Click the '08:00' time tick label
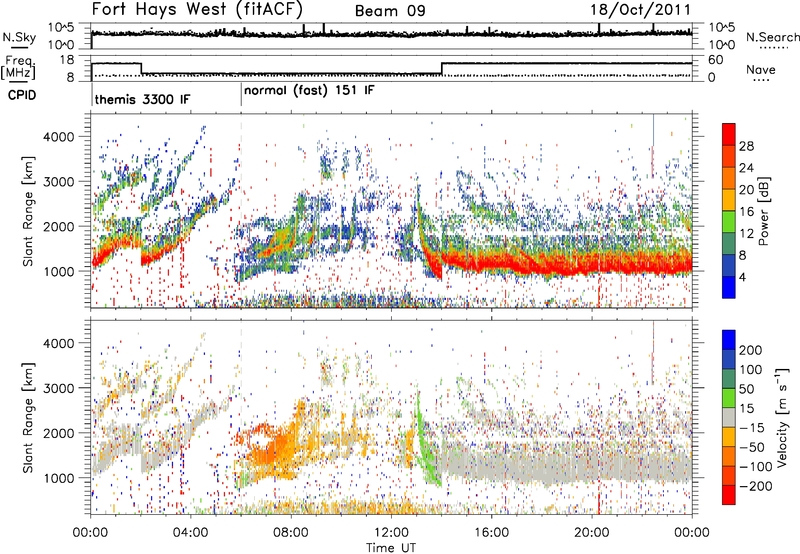Viewport: 800px width, 554px height. [x=291, y=533]
